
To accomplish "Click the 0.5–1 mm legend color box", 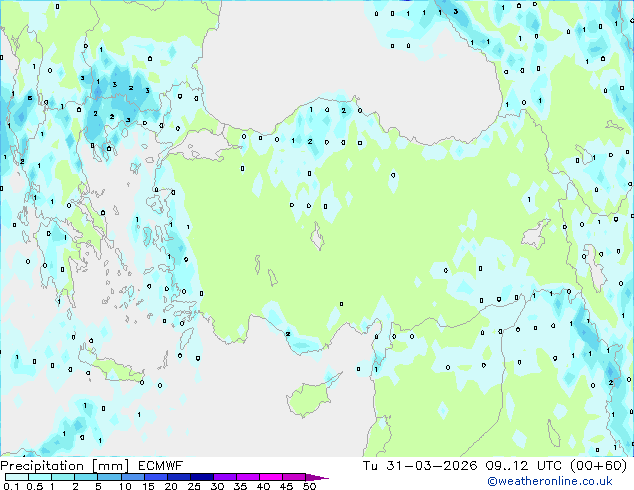I will click(x=40, y=477).
